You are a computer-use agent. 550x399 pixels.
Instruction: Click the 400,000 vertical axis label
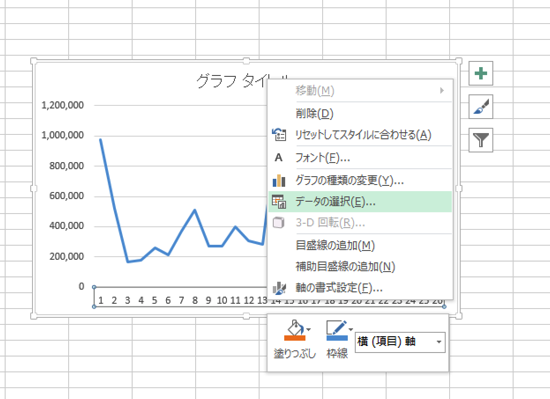[x=67, y=226]
